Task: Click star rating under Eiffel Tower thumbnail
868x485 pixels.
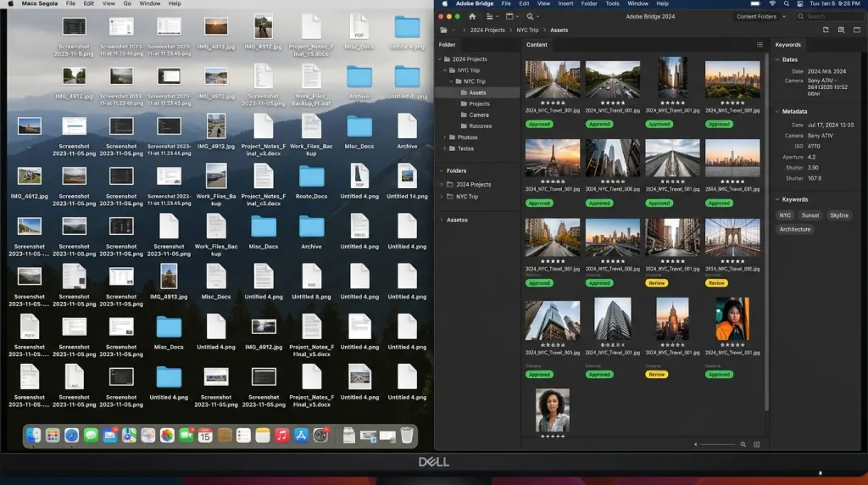Action: pyautogui.click(x=553, y=181)
